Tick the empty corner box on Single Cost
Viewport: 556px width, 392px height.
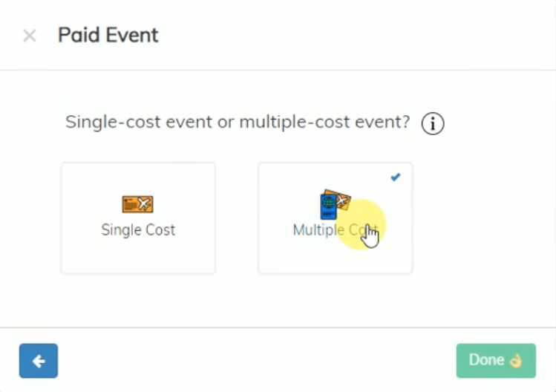[x=199, y=178]
